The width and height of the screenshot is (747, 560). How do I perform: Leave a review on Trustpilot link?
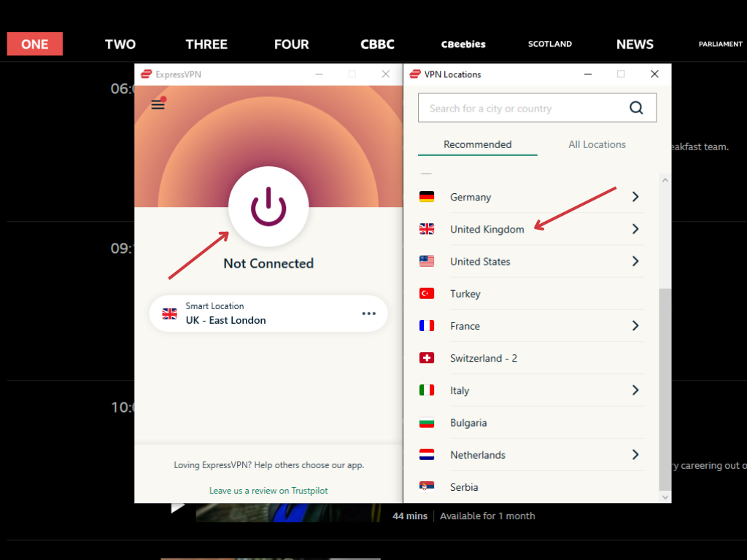(x=268, y=490)
